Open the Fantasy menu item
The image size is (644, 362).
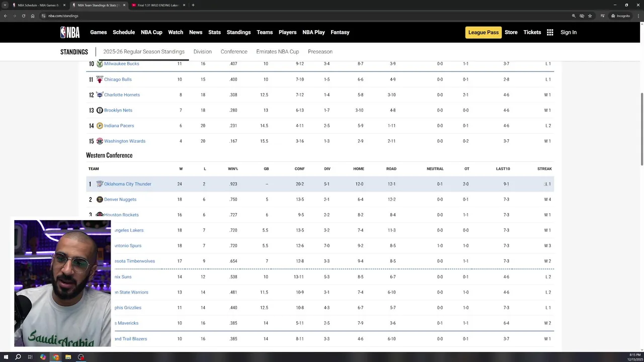tap(340, 32)
